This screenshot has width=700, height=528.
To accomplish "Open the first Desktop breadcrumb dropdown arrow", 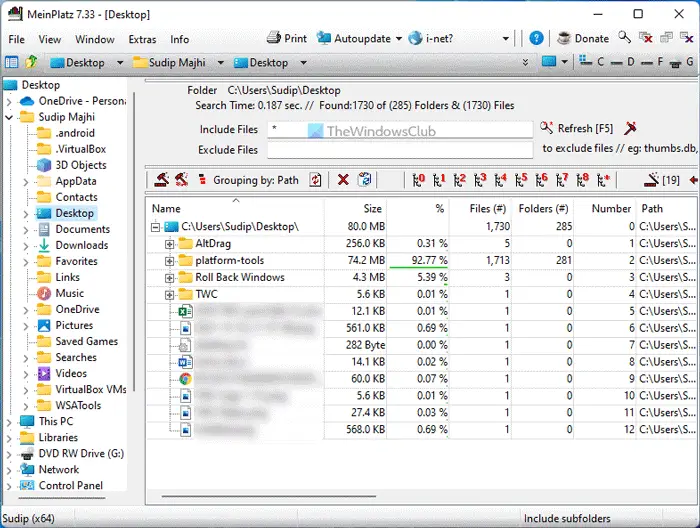I will click(120, 62).
